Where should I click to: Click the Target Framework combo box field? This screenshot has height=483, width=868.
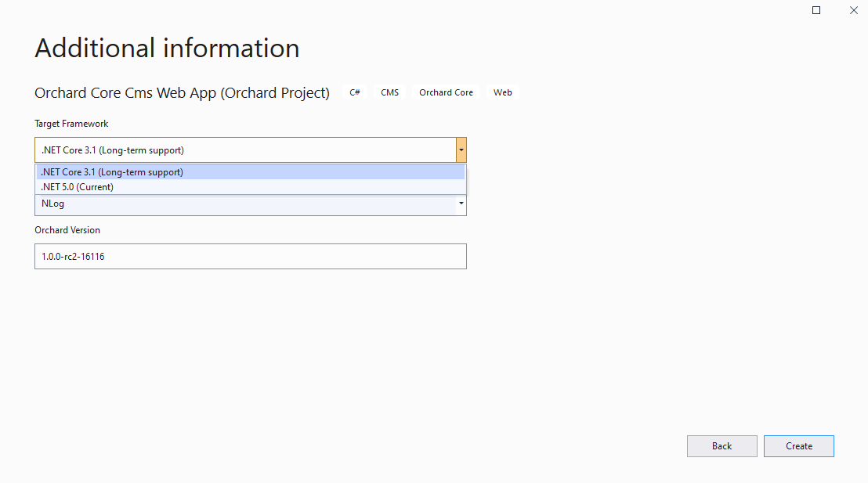(250, 150)
